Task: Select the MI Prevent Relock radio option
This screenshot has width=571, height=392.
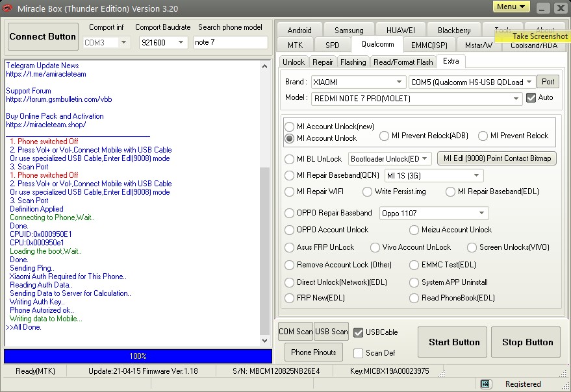Action: point(483,136)
